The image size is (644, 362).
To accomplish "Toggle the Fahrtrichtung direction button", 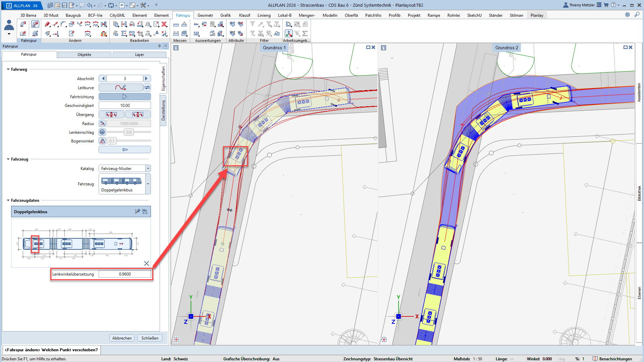I will click(124, 97).
